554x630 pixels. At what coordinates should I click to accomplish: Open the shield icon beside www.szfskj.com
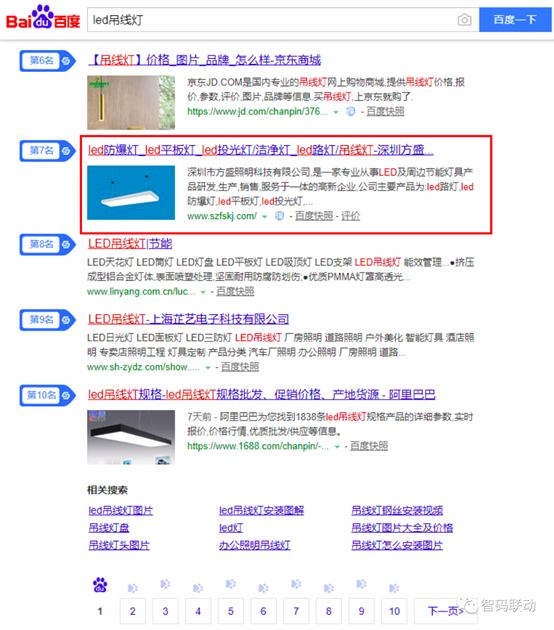279,216
